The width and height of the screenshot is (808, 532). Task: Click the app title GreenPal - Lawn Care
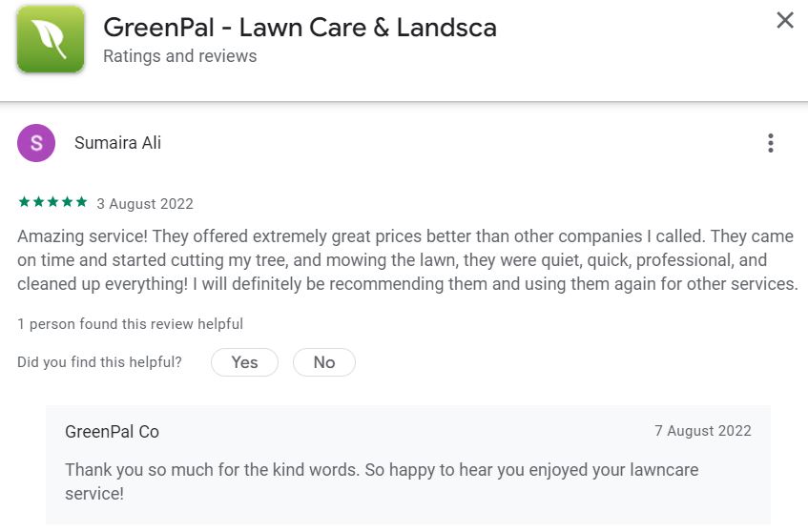point(300,27)
